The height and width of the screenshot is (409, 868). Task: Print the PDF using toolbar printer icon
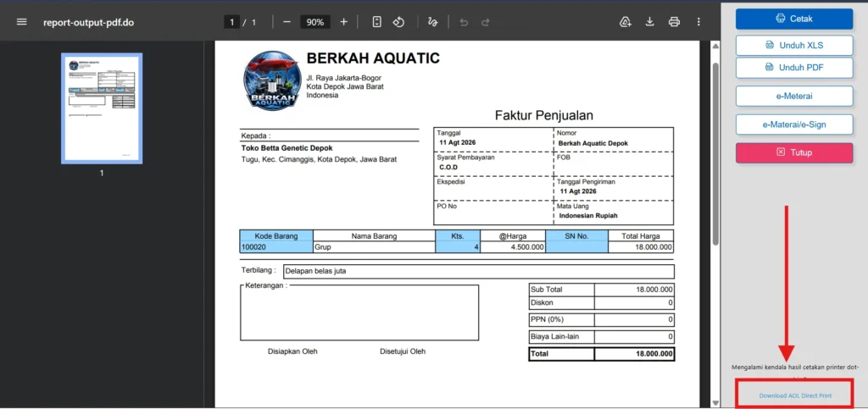pos(674,22)
